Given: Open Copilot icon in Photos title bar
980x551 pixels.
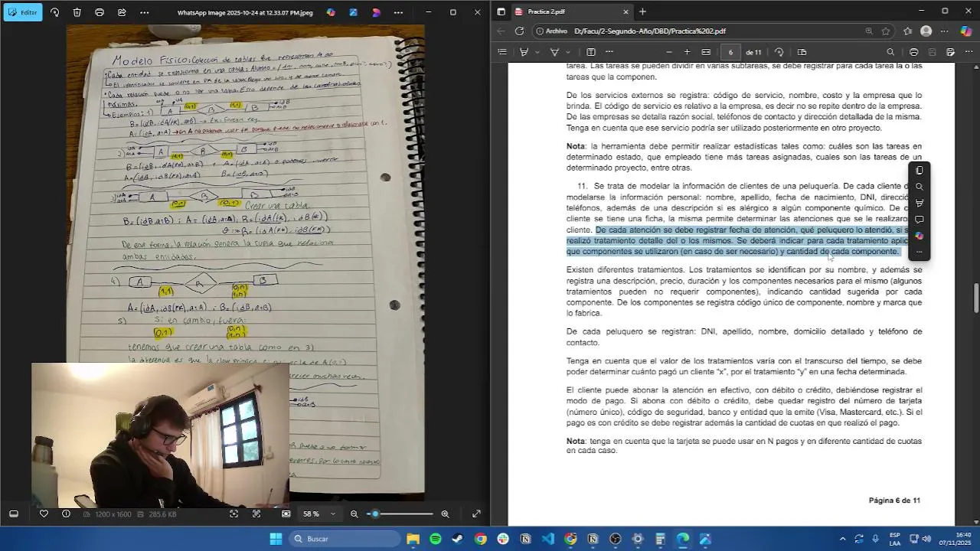Looking at the screenshot, I should point(331,12).
